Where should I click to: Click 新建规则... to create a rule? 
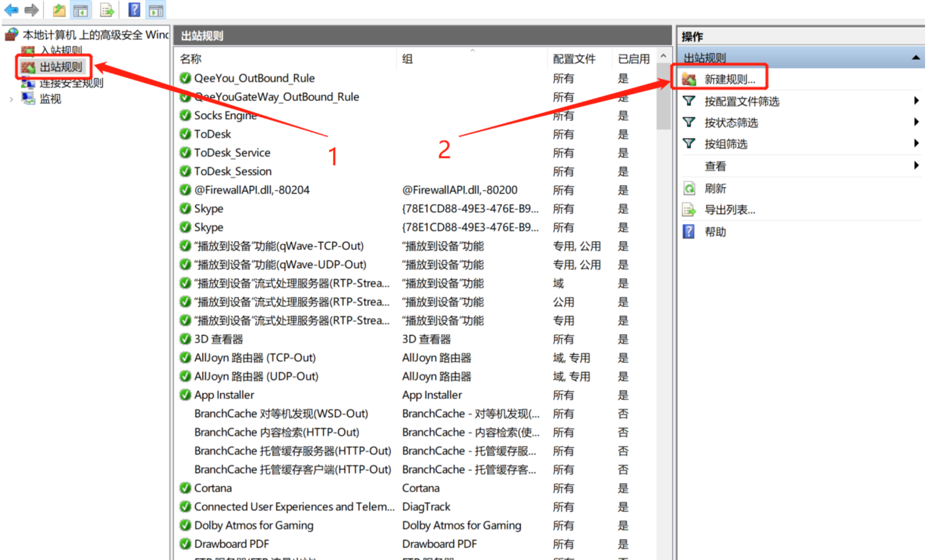point(729,80)
